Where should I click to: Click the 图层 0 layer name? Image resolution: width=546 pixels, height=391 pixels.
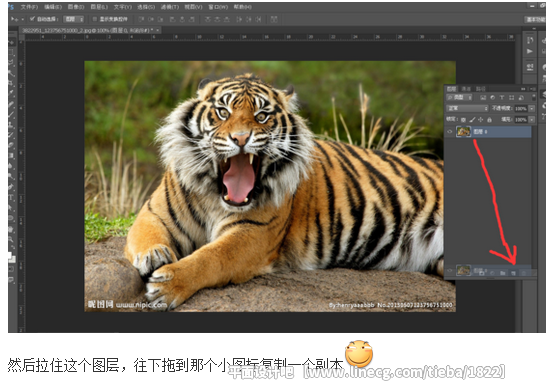[481, 132]
